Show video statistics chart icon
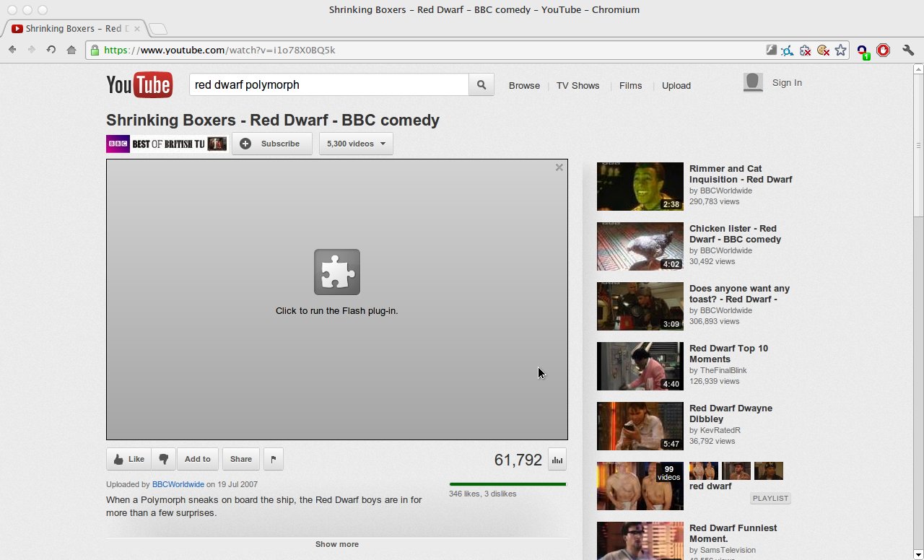Screen dimensions: 924x560 point(557,459)
